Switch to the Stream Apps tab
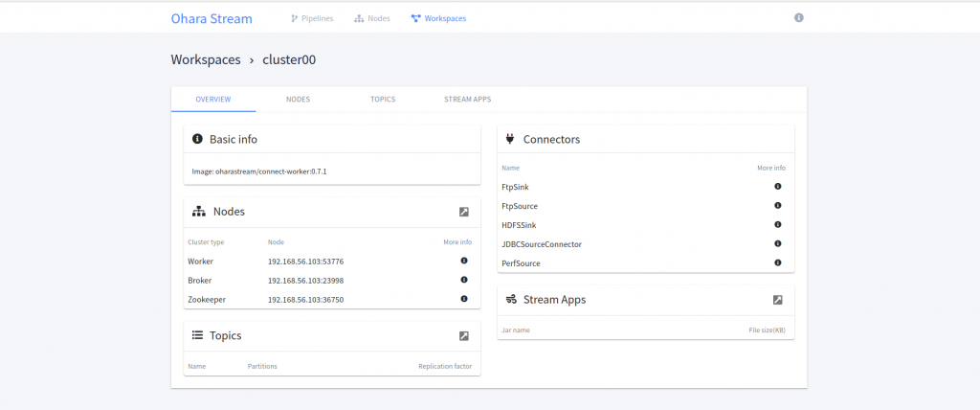Screen dimensions: 980x410 [468, 100]
